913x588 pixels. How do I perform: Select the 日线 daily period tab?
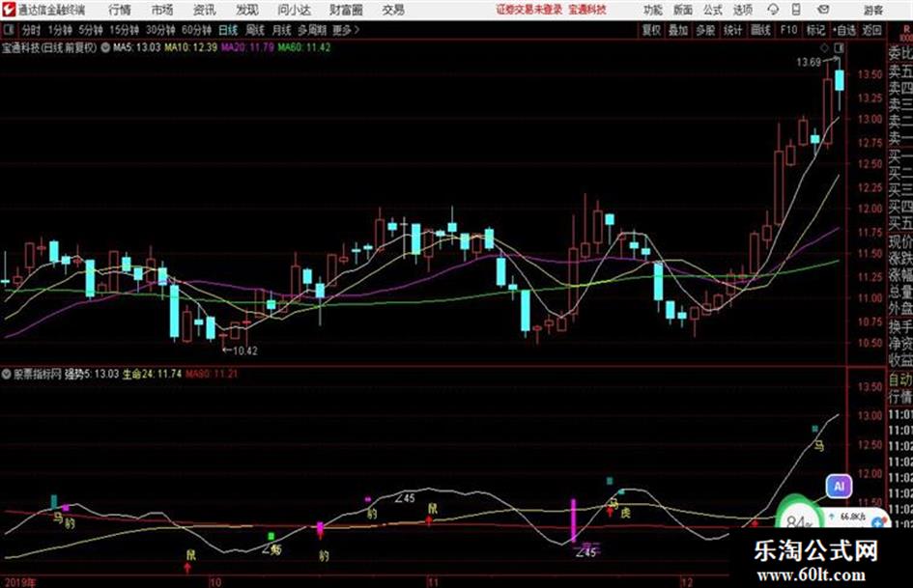228,30
